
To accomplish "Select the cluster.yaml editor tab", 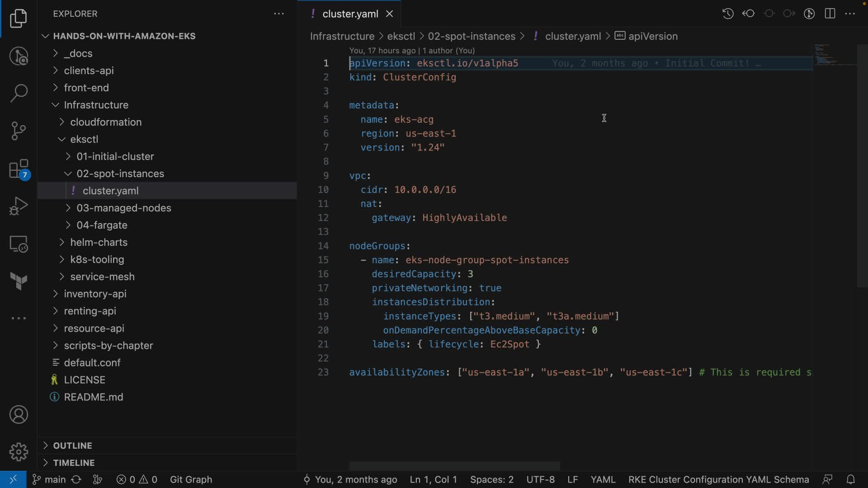I will click(350, 14).
